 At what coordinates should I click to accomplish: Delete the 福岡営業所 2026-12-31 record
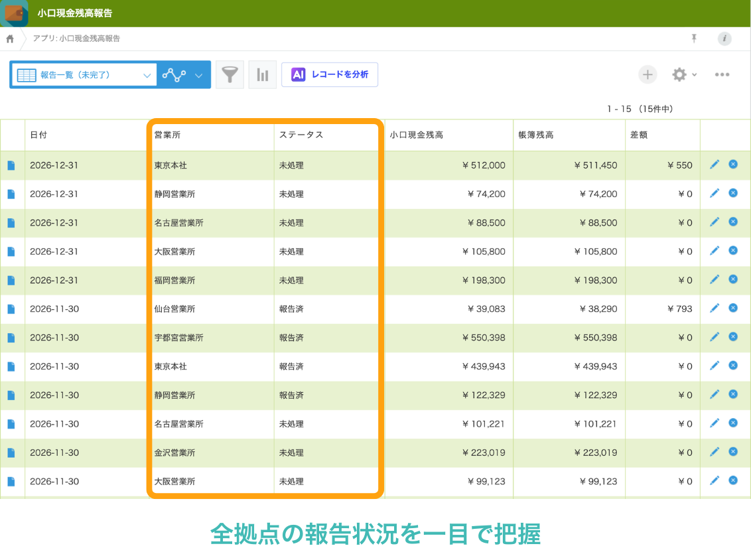733,279
